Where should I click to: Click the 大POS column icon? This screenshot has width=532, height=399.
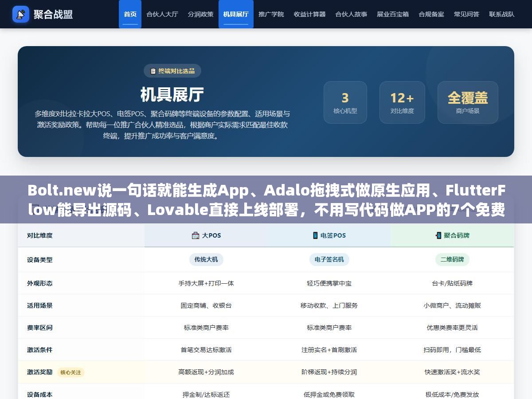[x=196, y=235]
